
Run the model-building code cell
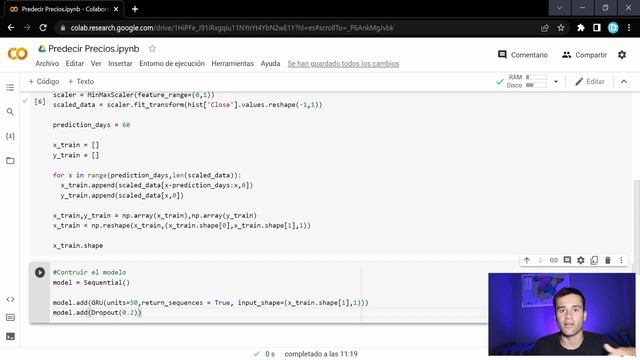point(40,272)
